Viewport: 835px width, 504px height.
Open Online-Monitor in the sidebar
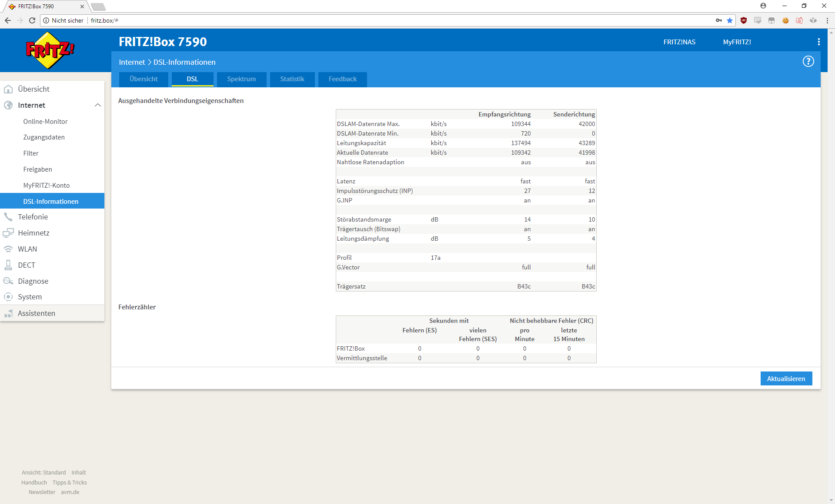[x=45, y=122]
